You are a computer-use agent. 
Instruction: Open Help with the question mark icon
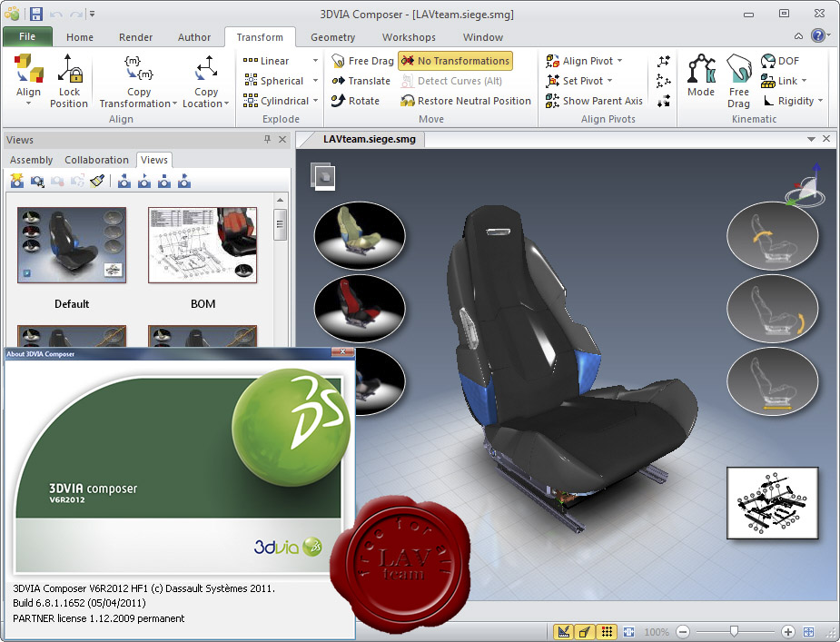(x=818, y=35)
